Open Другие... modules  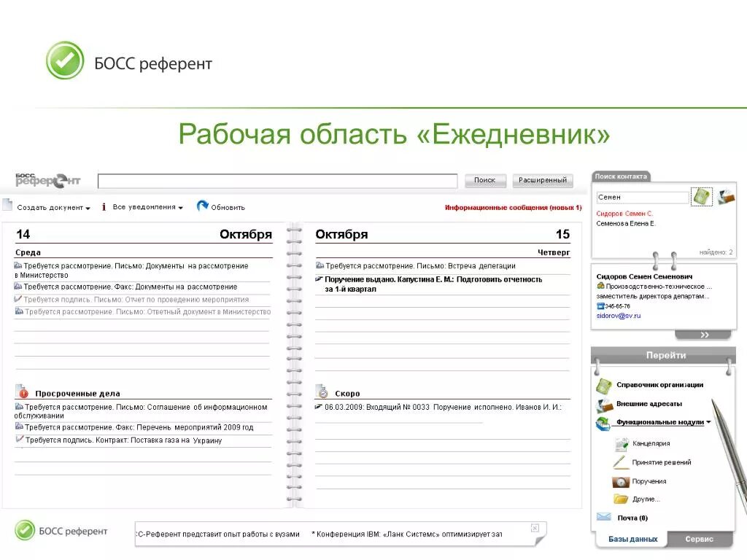pyautogui.click(x=646, y=499)
